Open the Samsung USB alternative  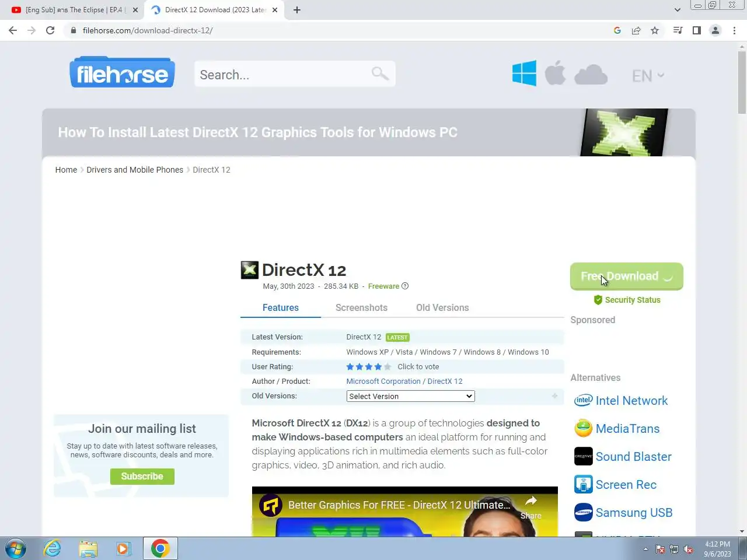tap(634, 513)
